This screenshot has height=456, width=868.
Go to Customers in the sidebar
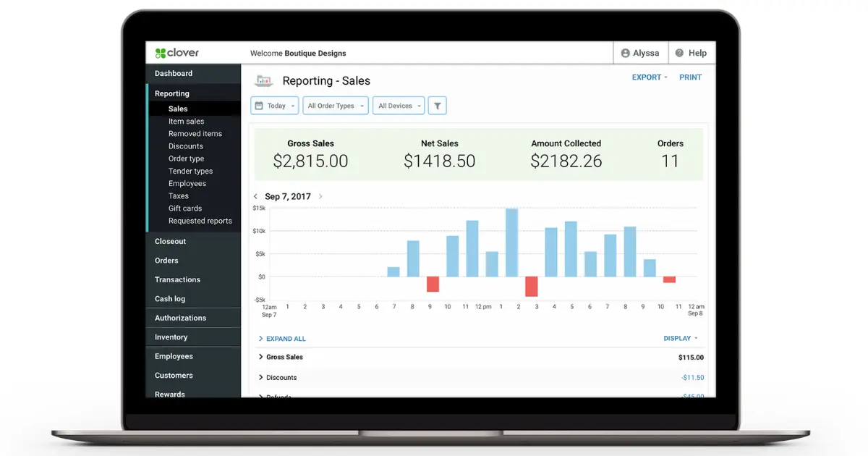coord(174,376)
